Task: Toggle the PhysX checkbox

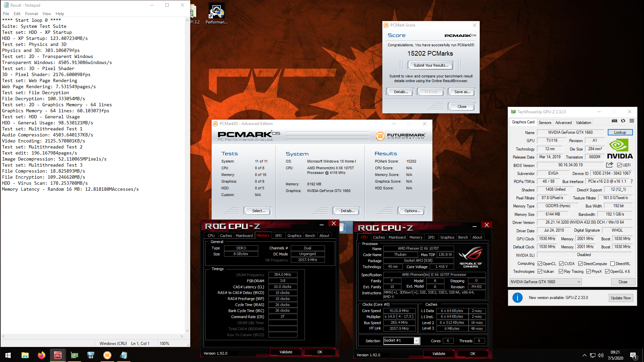Action: tap(588, 271)
